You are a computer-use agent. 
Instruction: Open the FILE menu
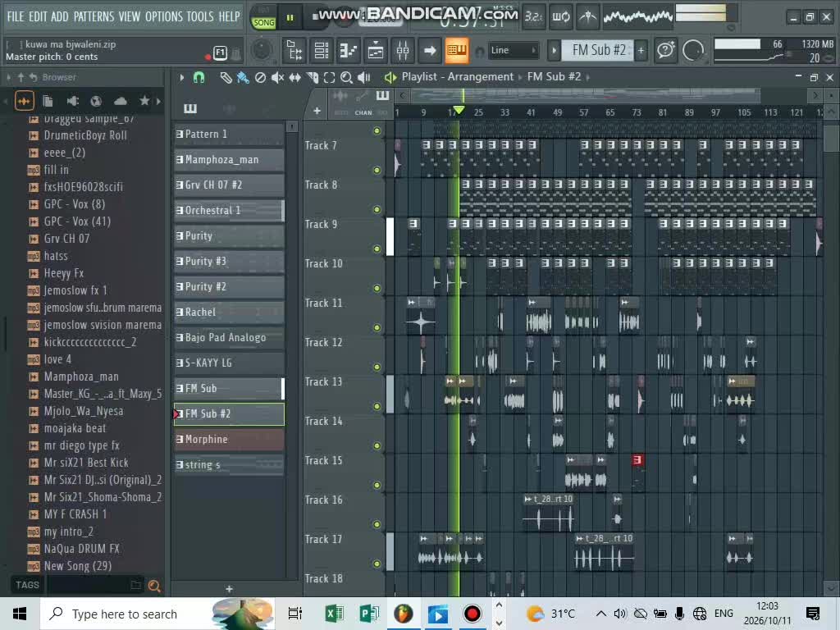16,16
